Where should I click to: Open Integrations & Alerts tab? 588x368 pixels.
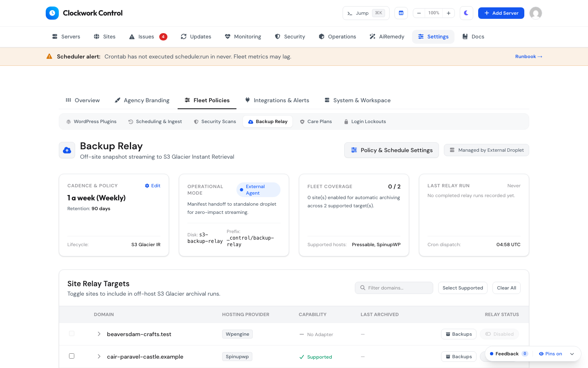[x=277, y=100]
